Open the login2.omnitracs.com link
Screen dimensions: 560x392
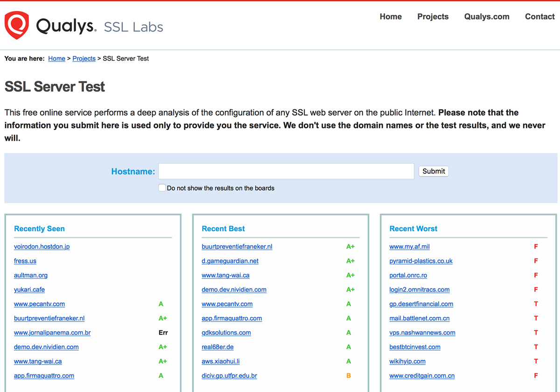[420, 290]
